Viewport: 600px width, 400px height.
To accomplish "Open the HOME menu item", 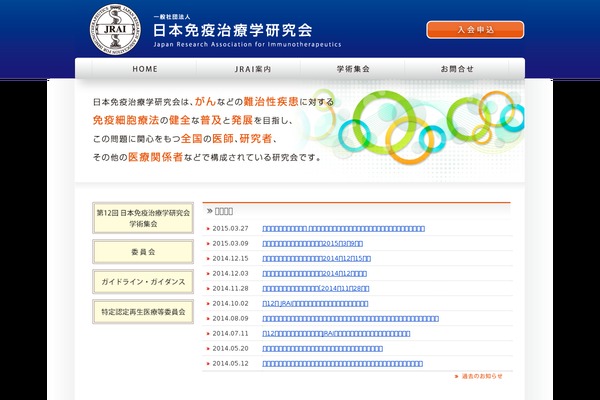I will tap(145, 69).
